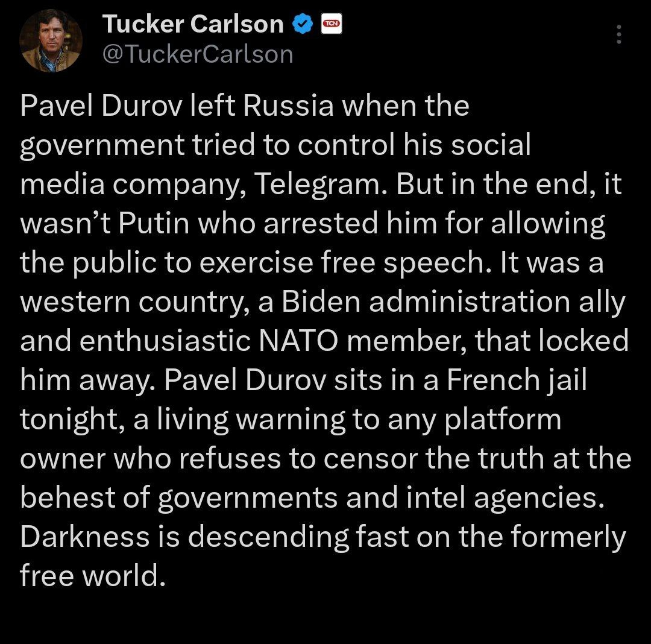Viewport: 651px width, 644px height.
Task: Open the three-dot more options menu
Action: click(x=619, y=34)
